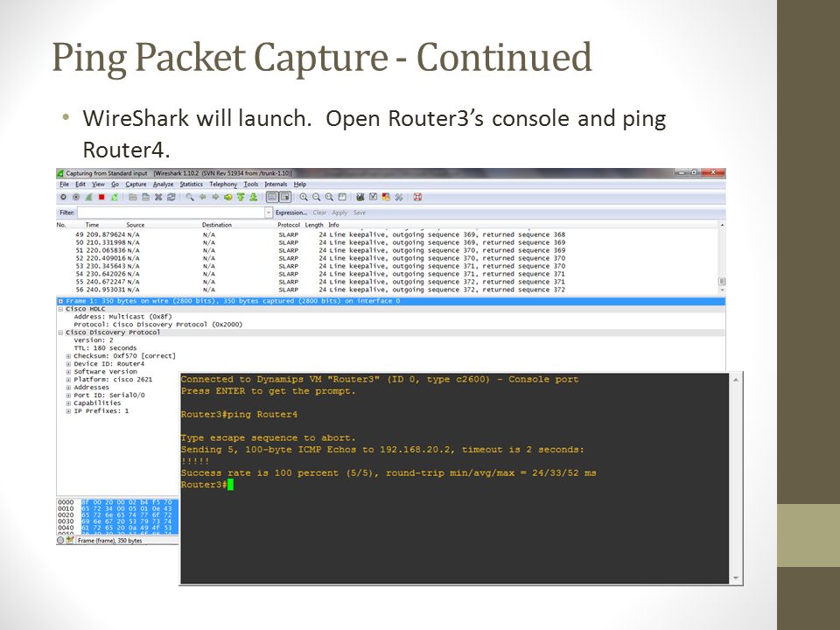Toggle packet list colorize button
840x630 pixels.
click(x=272, y=197)
